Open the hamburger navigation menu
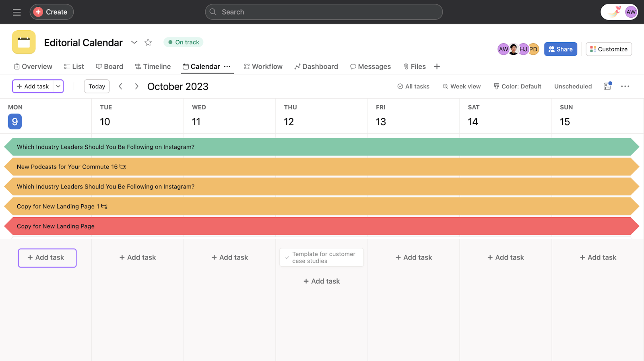Screen dimensions: 644x361 pos(17,12)
